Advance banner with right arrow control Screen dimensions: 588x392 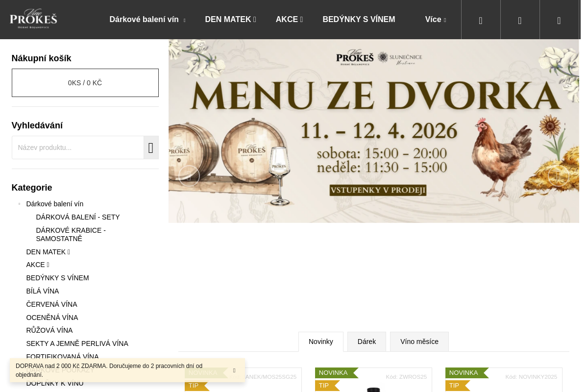559,176
